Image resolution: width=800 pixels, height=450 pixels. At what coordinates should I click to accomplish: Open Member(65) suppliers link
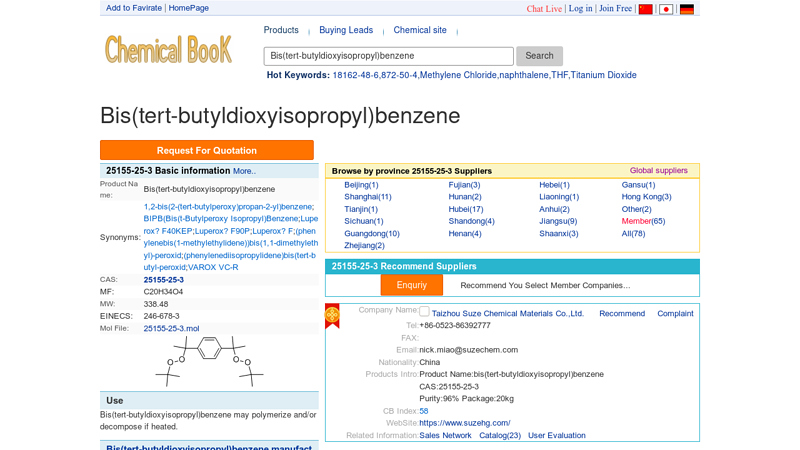click(643, 221)
